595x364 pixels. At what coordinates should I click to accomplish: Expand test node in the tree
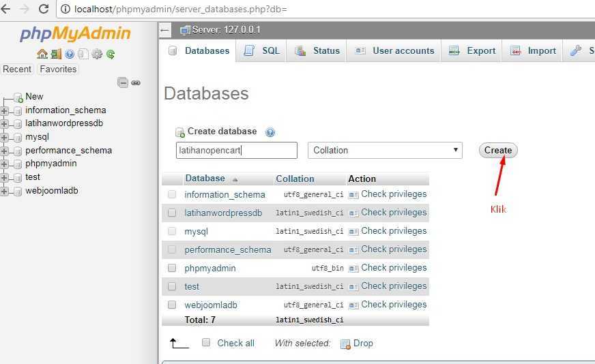[x=4, y=178]
